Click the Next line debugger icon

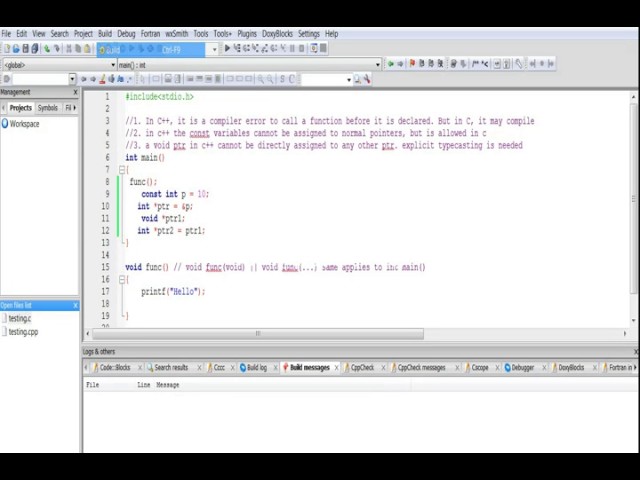pos(246,49)
